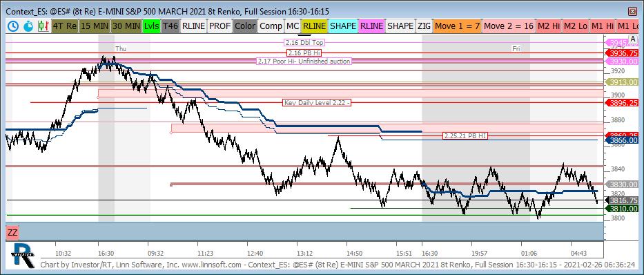The height and width of the screenshot is (275, 644).
Task: Click the candlestick chart icon
Action: point(43,26)
